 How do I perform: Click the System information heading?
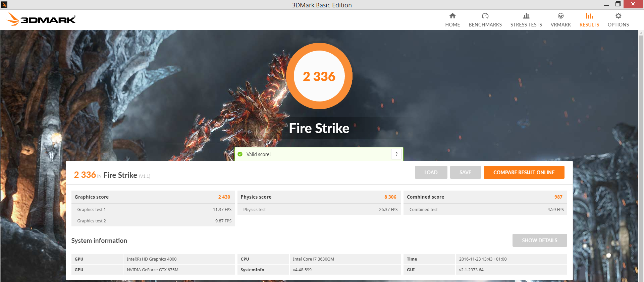(99, 240)
